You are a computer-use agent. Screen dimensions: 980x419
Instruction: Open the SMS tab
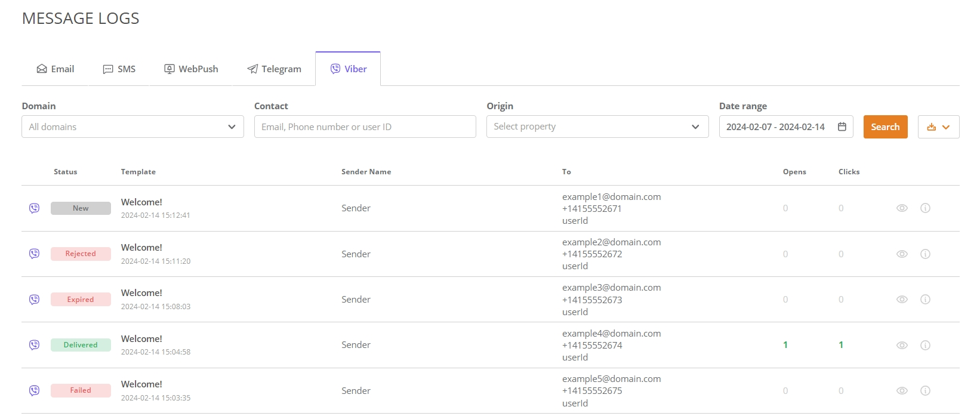click(x=119, y=69)
